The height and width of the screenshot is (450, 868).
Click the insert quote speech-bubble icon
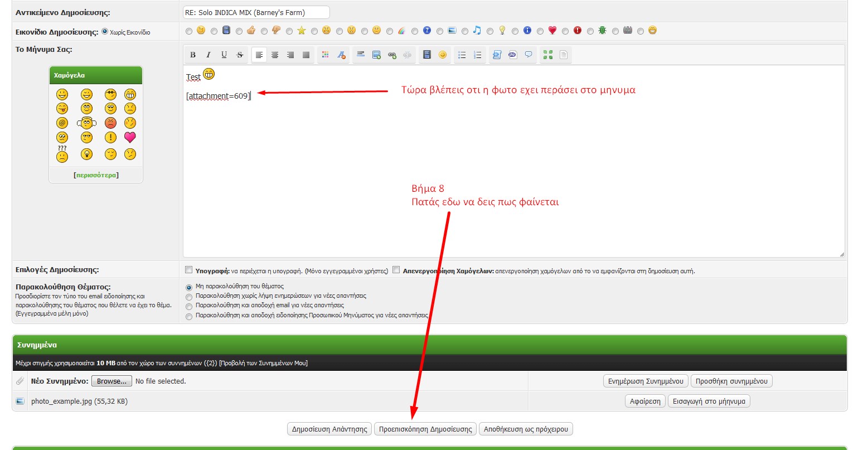click(528, 55)
